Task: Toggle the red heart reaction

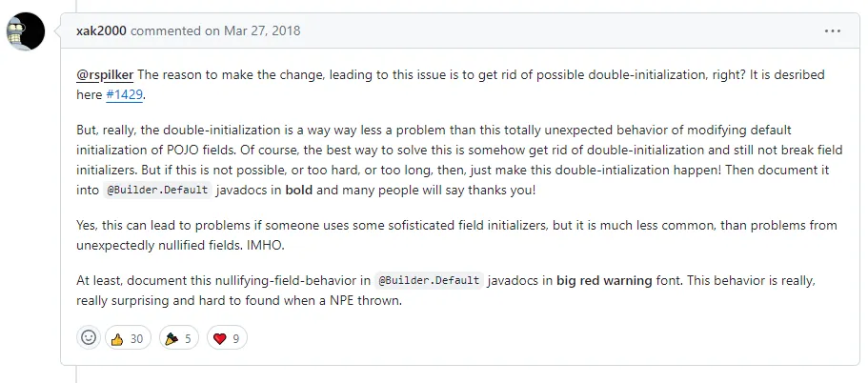Action: pos(226,337)
